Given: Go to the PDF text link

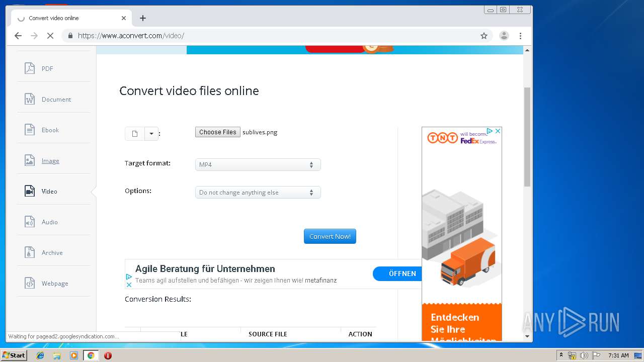Looking at the screenshot, I should (47, 69).
